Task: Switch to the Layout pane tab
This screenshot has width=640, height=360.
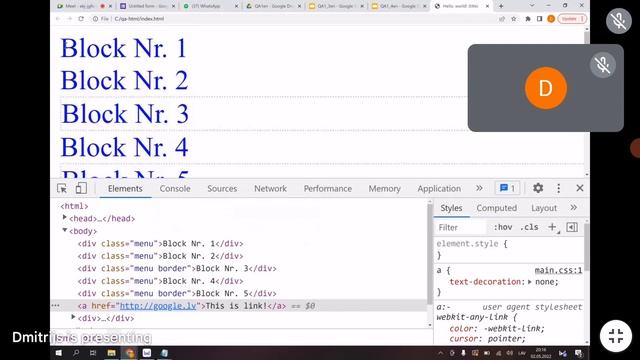Action: click(544, 208)
